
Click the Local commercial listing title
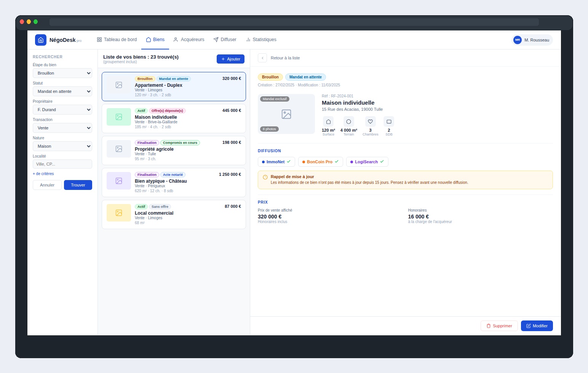(154, 213)
